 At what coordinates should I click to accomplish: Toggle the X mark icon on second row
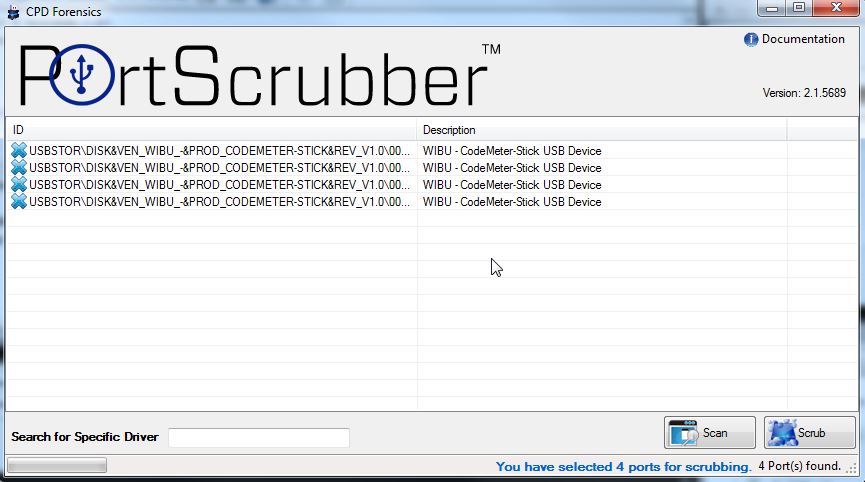[19, 167]
